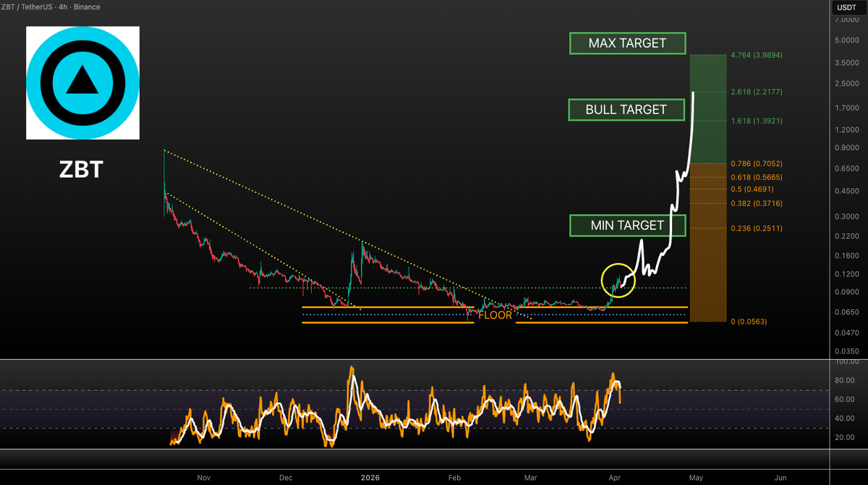This screenshot has height=485, width=868.
Task: Click the MIN TARGET label box
Action: pyautogui.click(x=627, y=226)
